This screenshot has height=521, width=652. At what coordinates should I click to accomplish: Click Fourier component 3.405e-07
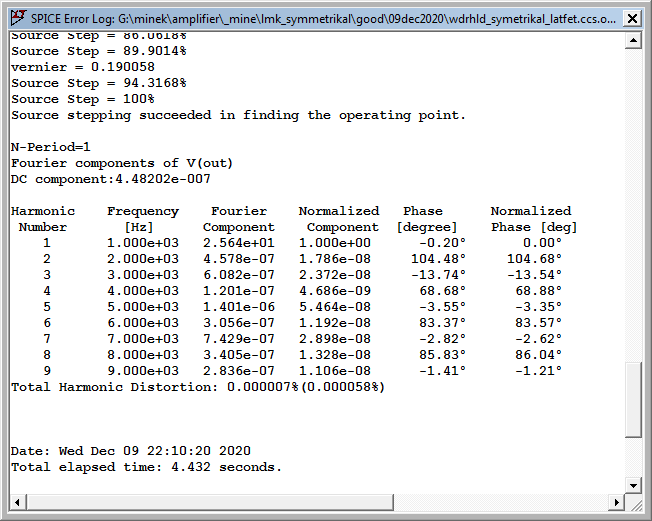pyautogui.click(x=239, y=355)
